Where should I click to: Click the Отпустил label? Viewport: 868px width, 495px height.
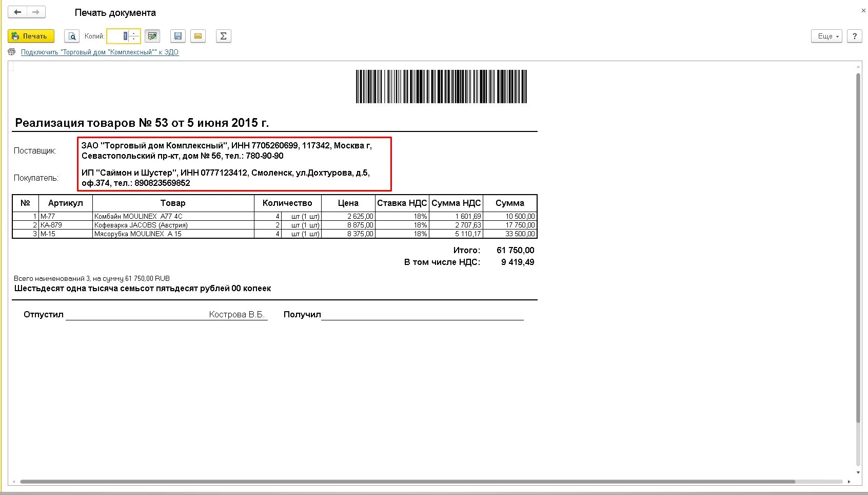click(x=44, y=314)
